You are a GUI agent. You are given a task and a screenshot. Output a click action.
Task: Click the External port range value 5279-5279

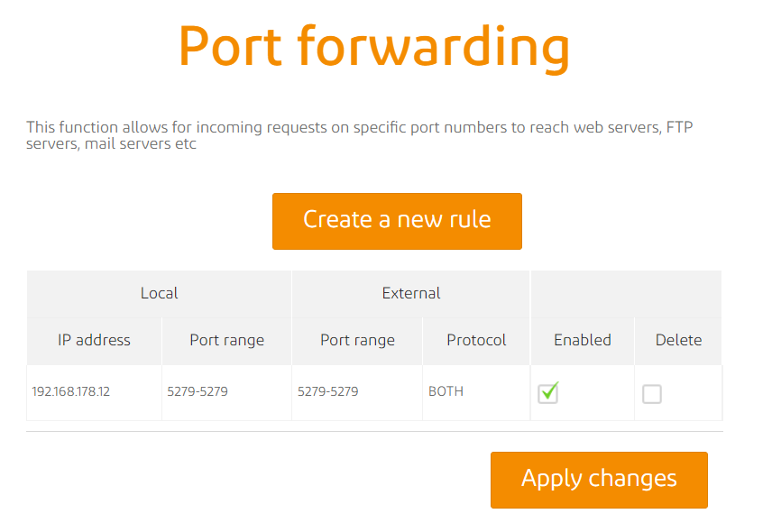(328, 392)
